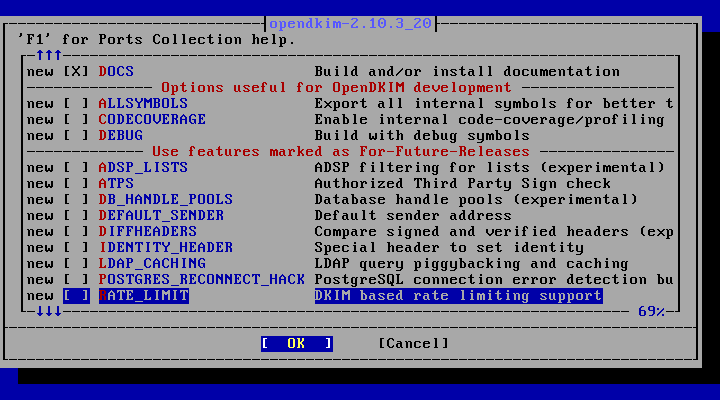
Task: Click the opendkim-2.10.3_20 dialog title
Action: click(350, 23)
